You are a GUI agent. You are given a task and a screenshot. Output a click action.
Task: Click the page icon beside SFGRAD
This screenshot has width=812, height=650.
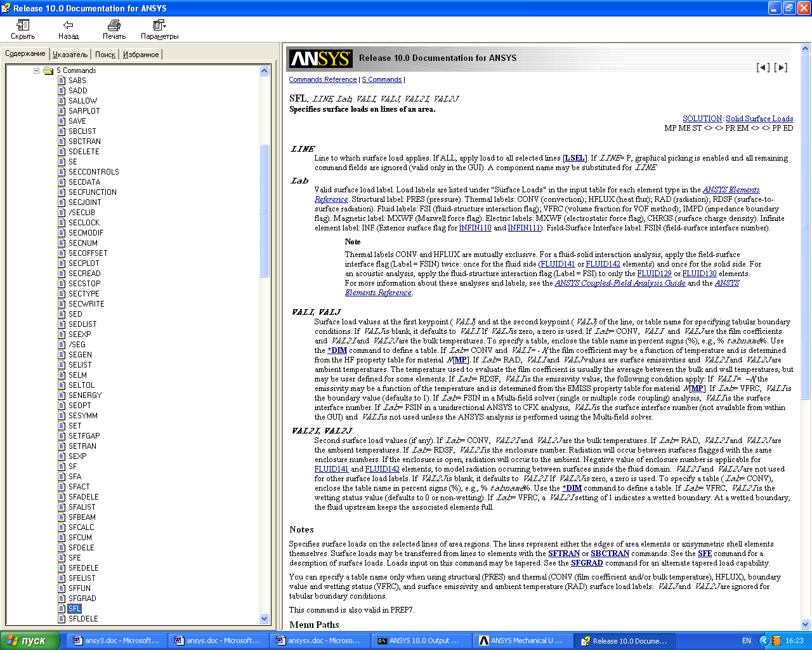[62, 599]
